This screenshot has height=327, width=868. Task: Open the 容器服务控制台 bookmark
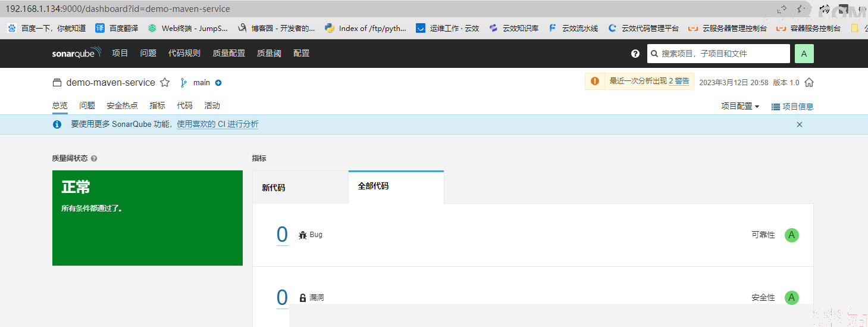coord(809,28)
